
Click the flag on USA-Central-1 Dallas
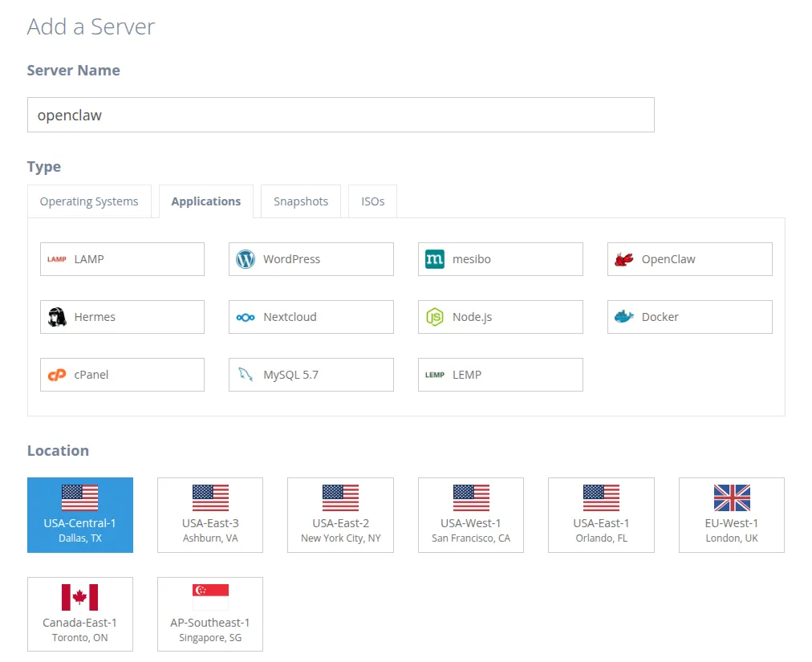click(x=79, y=498)
